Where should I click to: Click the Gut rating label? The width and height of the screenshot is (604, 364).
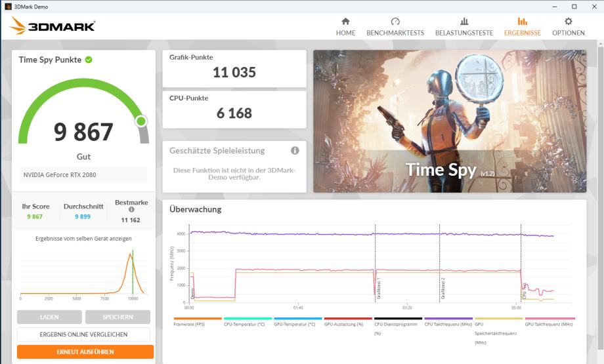tap(83, 157)
